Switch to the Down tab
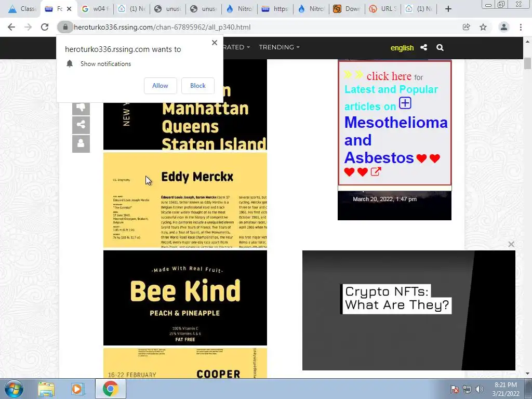The image size is (532, 399). pyautogui.click(x=347, y=9)
